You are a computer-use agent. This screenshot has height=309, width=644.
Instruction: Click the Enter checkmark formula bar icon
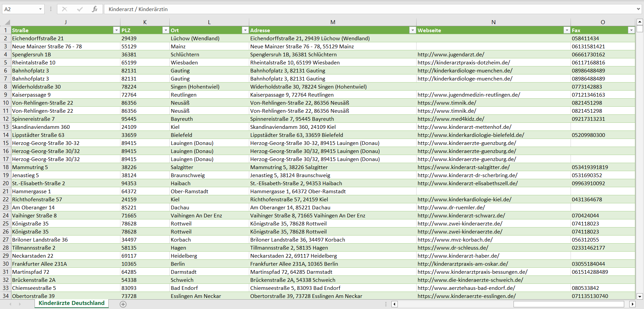80,9
